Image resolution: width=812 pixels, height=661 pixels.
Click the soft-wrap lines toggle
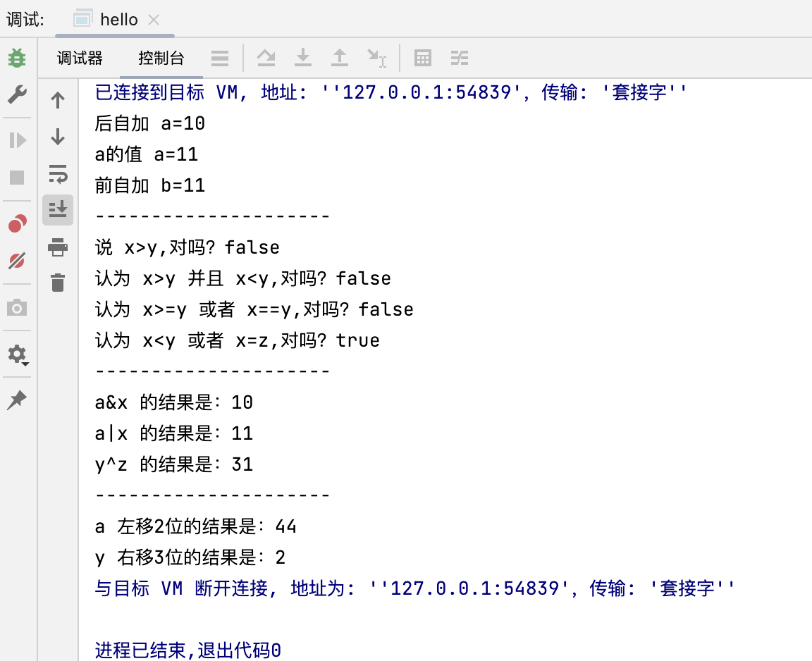point(58,175)
